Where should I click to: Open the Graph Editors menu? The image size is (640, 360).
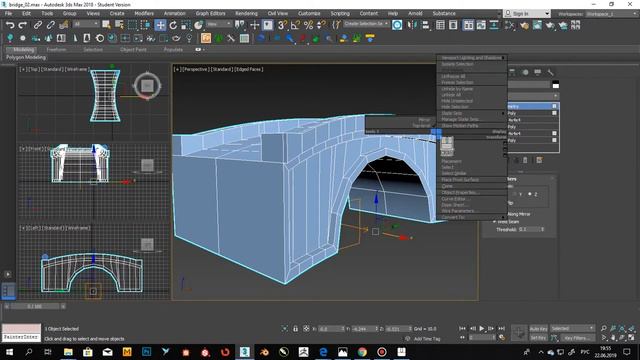point(210,13)
